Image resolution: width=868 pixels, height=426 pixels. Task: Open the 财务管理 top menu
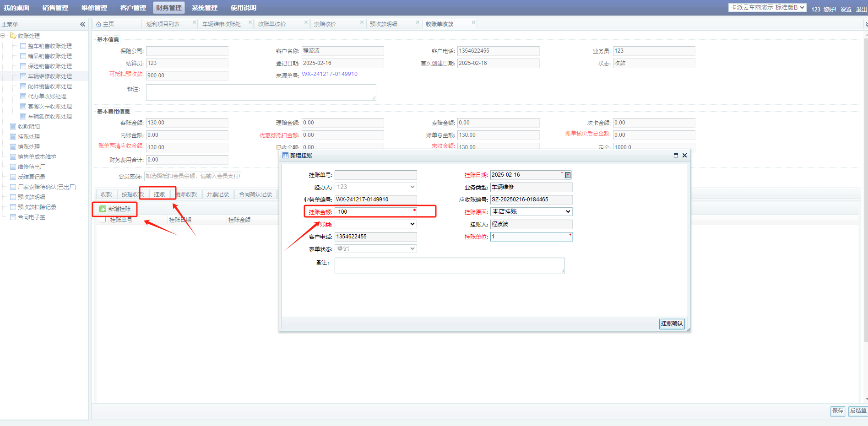point(168,8)
